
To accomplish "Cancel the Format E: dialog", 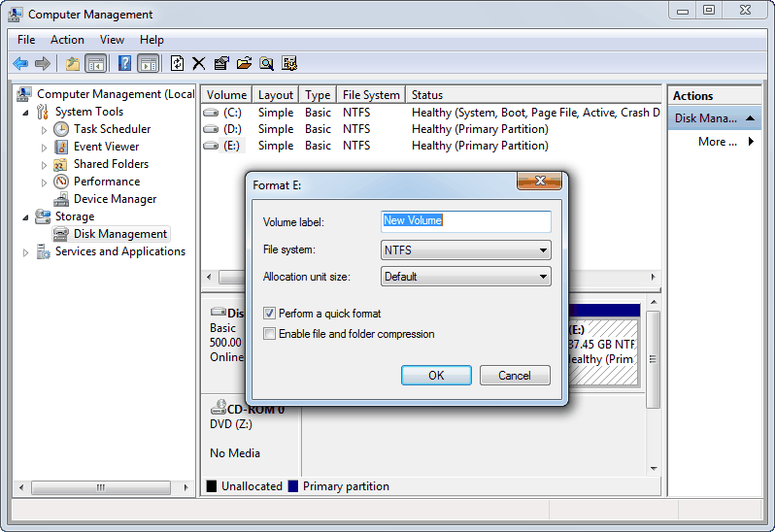I will tap(515, 376).
